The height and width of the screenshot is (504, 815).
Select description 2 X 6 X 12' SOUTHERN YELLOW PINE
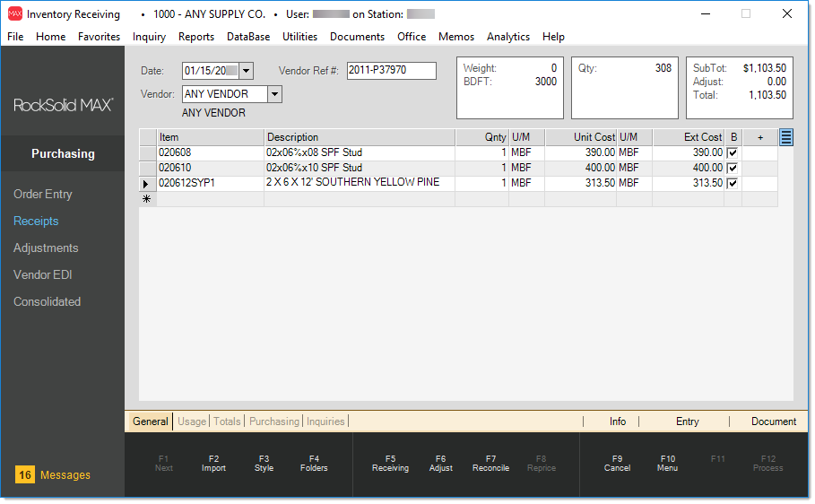360,183
